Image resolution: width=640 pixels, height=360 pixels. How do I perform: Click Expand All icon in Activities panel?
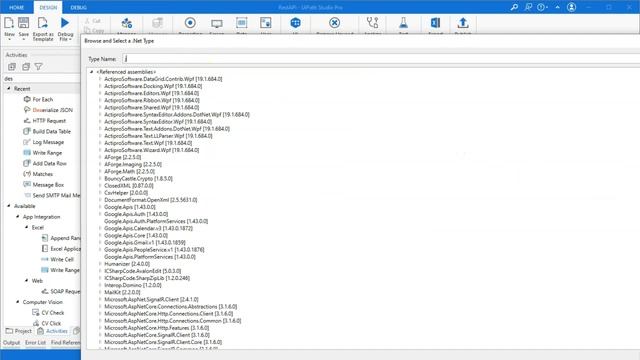point(12,67)
